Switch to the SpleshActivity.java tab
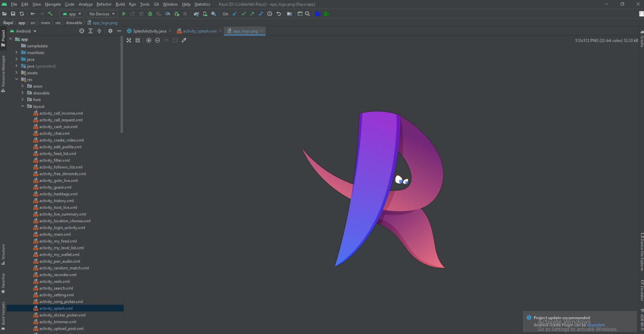 pos(149,31)
